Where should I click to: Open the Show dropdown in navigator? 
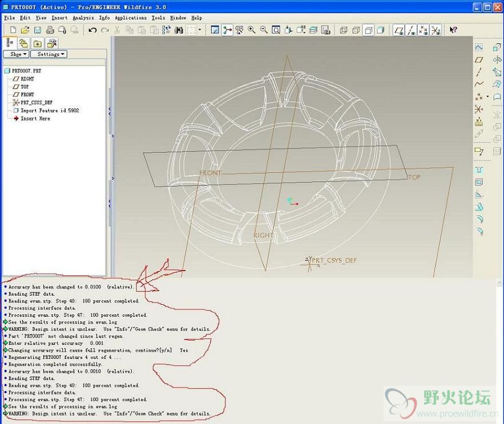(x=16, y=54)
